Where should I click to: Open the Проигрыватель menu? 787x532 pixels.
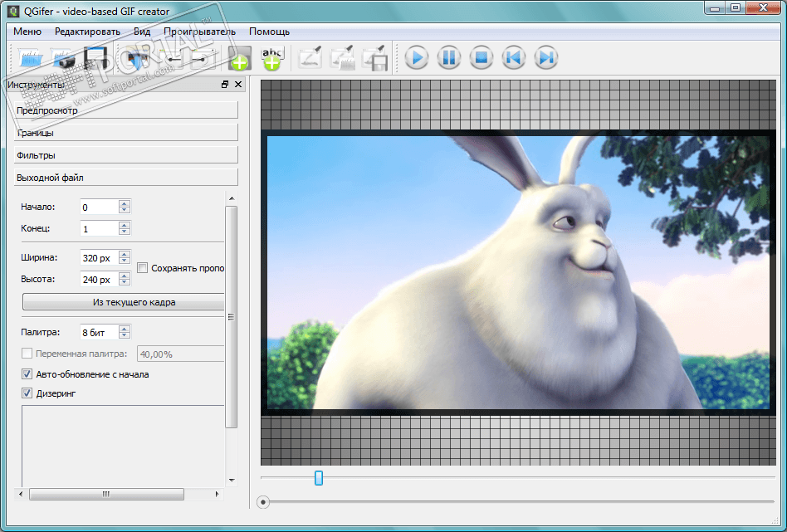[x=199, y=32]
